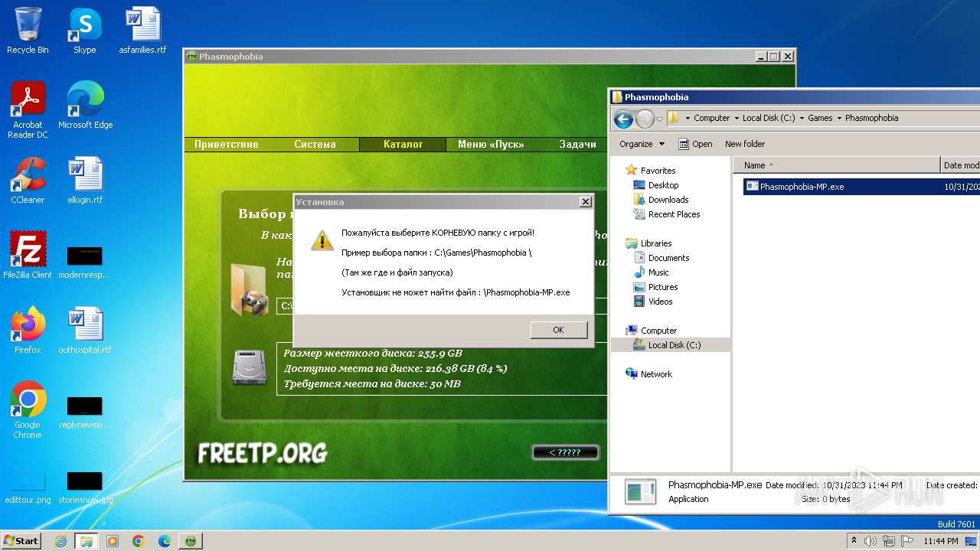Click the installer back button
Screen dimensions: 980x551
pyautogui.click(x=565, y=452)
